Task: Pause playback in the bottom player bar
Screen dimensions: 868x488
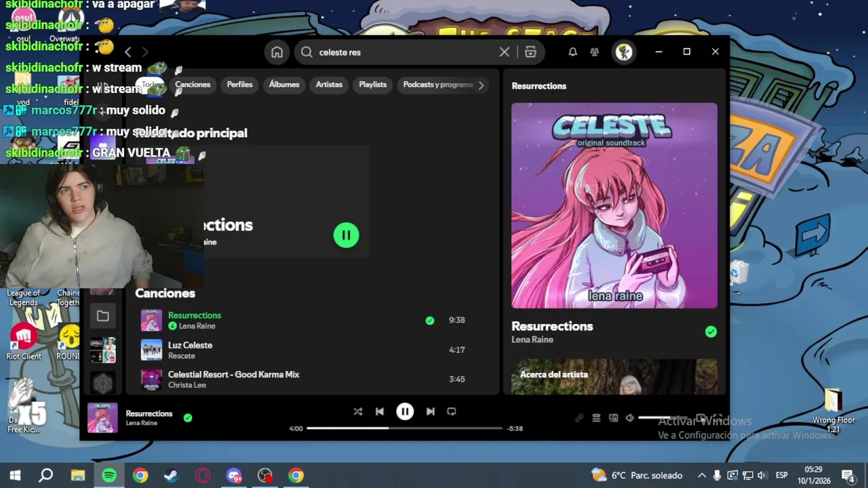Action: pyautogui.click(x=405, y=411)
